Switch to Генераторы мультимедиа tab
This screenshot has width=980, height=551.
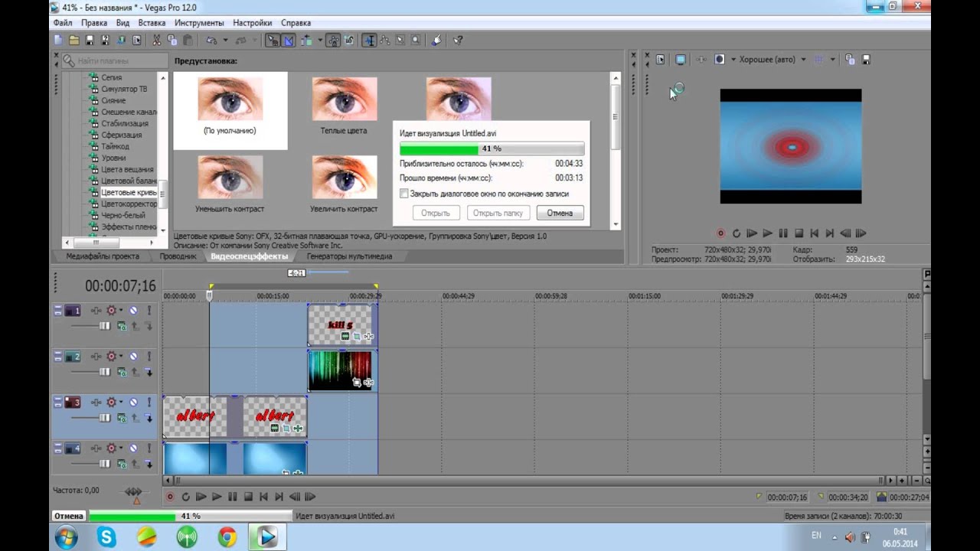[x=349, y=256]
